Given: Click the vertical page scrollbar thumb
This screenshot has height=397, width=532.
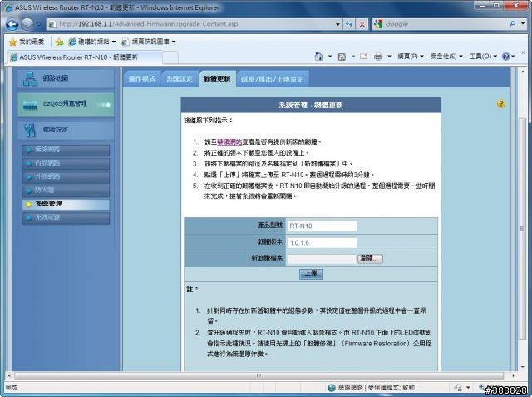Looking at the screenshot, I should coord(522,227).
